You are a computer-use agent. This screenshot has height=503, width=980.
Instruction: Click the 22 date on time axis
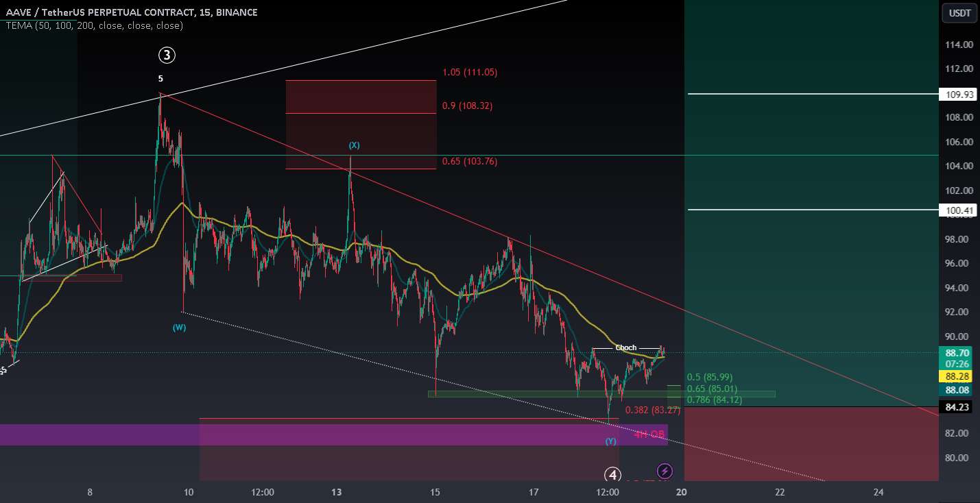click(x=780, y=492)
